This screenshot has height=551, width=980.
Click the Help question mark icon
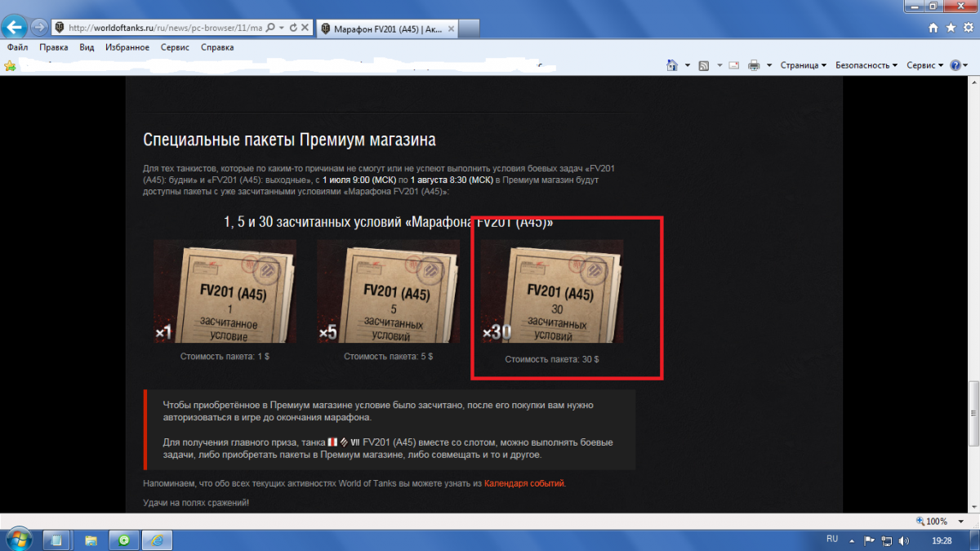[954, 65]
